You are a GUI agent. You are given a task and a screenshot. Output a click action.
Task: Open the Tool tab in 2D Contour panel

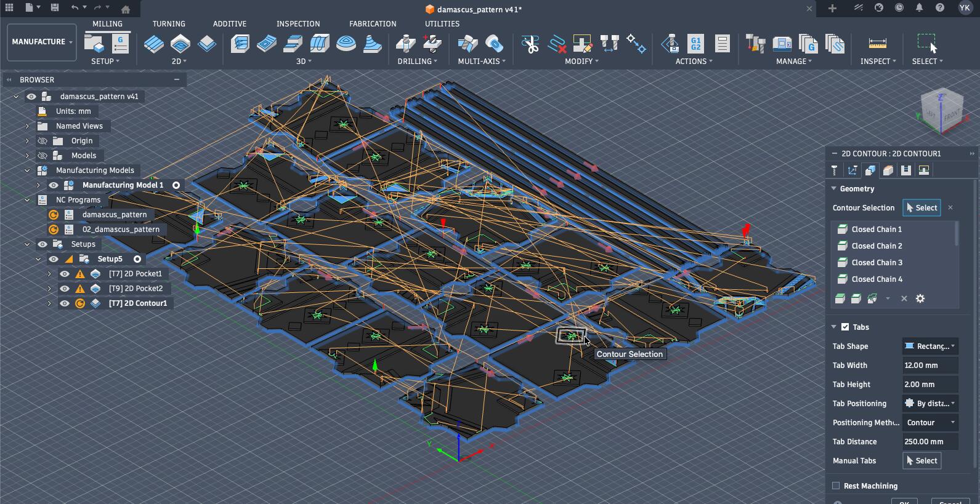point(835,170)
